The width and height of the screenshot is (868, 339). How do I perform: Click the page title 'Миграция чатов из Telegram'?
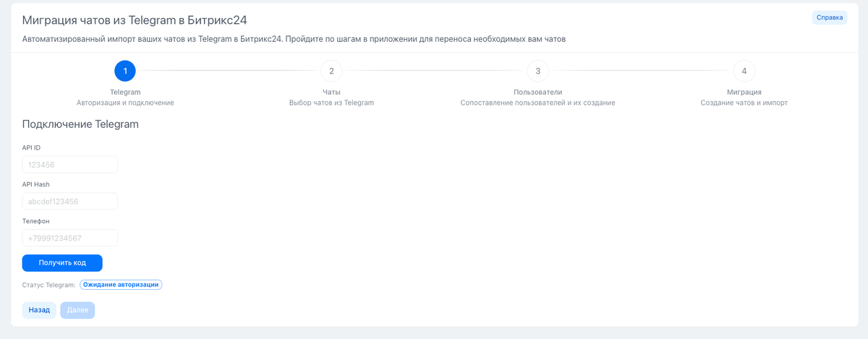(135, 20)
